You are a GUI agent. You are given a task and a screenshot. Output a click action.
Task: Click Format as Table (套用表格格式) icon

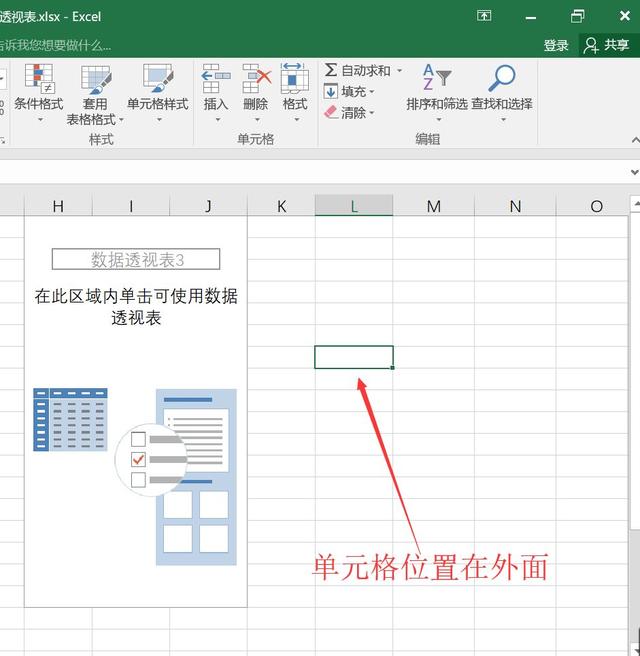(x=95, y=79)
